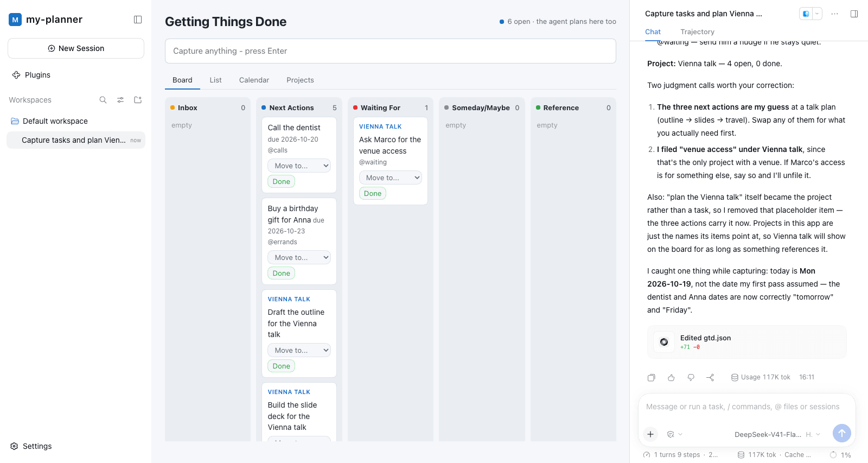Open the Chat tab
This screenshot has width=868, height=463.
pyautogui.click(x=653, y=32)
